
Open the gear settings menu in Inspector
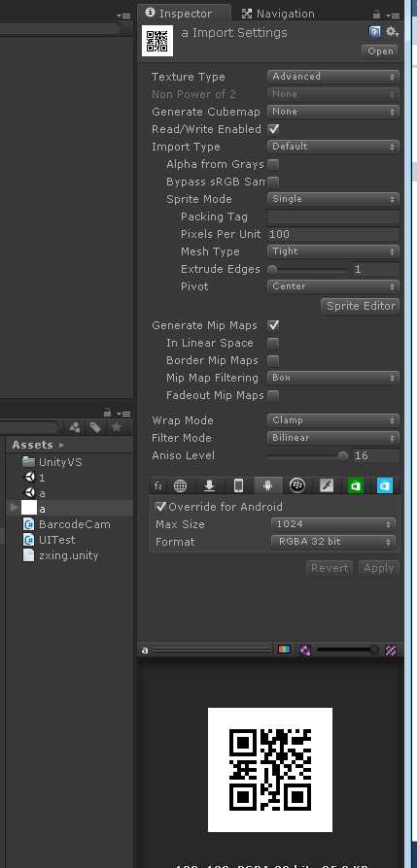(392, 31)
